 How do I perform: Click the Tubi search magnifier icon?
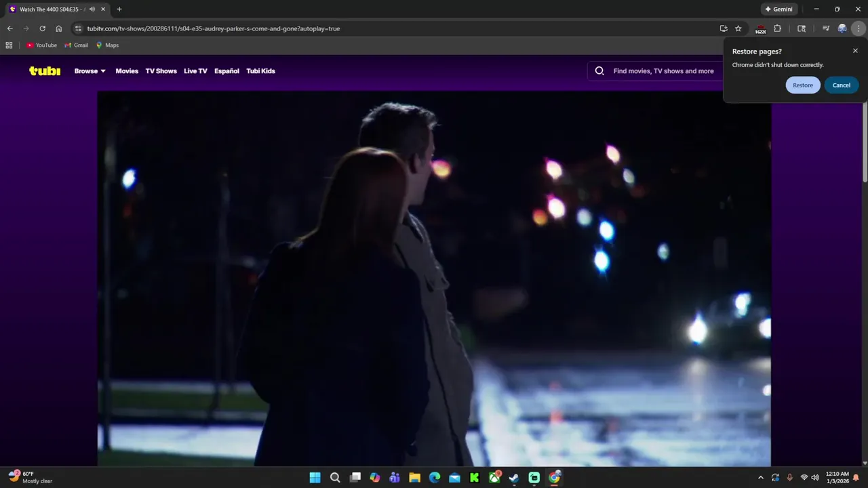click(x=599, y=71)
